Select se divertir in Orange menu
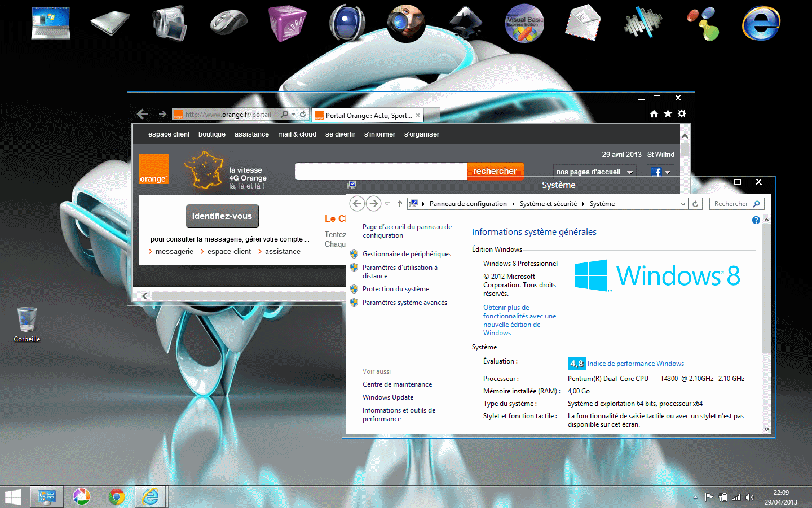 tap(340, 134)
